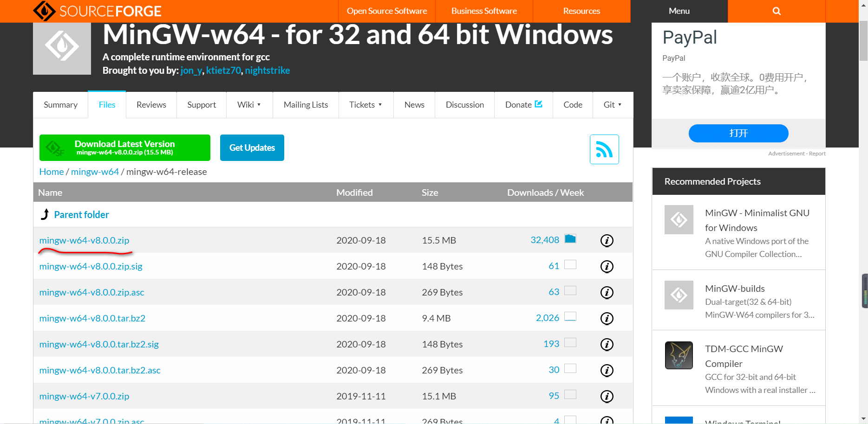Click the Get Updates button
Screen dimensions: 868x424
pos(252,148)
